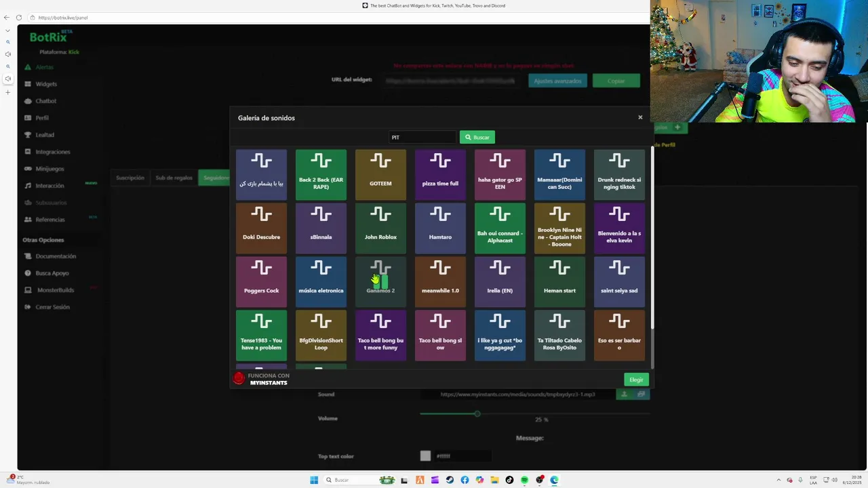Select 'Ta Tiltado Cabelo Rosa ByOsito' sound
The height and width of the screenshot is (488, 868).
tap(559, 335)
